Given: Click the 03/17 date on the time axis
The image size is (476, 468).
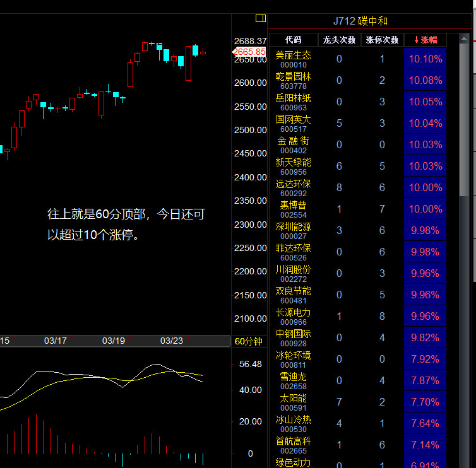Looking at the screenshot, I should [x=56, y=341].
